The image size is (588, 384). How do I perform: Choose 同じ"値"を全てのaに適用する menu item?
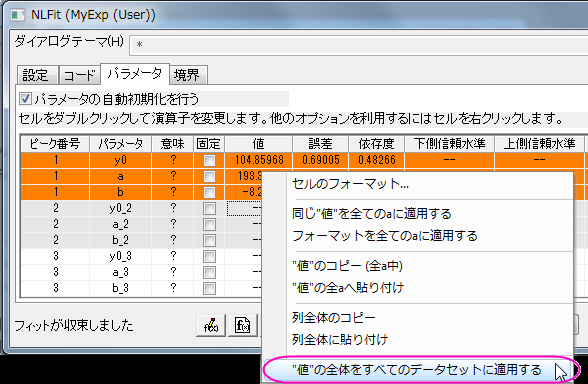click(x=429, y=214)
